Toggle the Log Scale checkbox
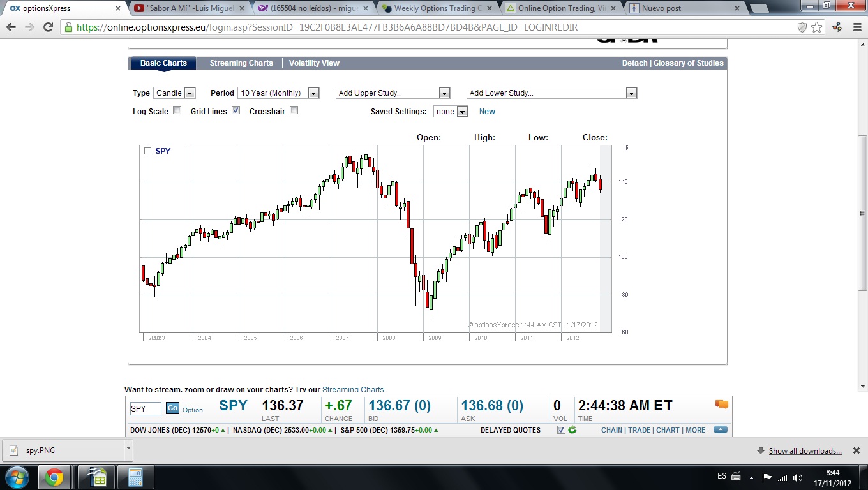The width and height of the screenshot is (868, 490). (x=177, y=110)
